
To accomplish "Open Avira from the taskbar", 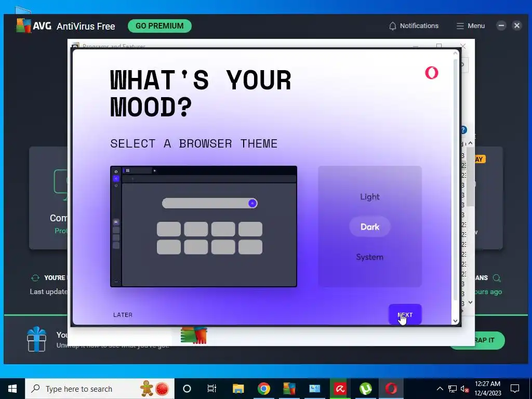I will point(340,389).
